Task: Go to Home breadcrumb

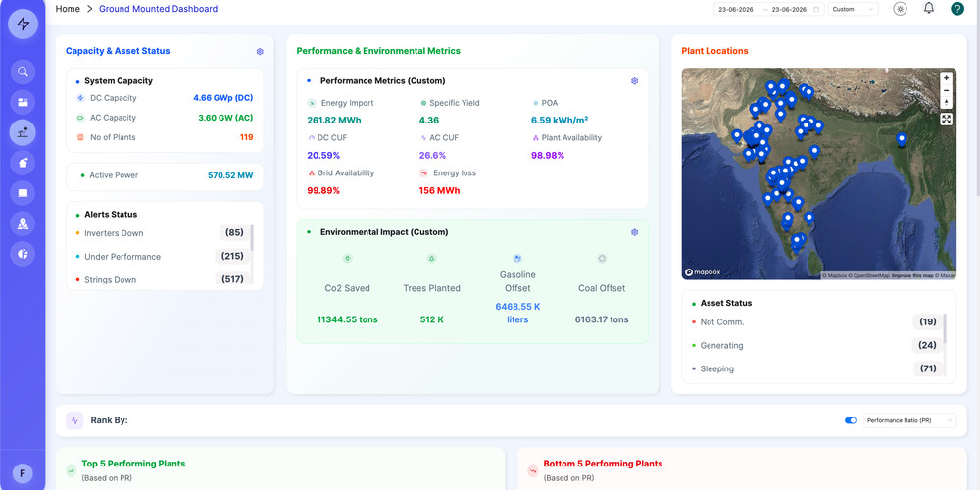Action: click(68, 9)
